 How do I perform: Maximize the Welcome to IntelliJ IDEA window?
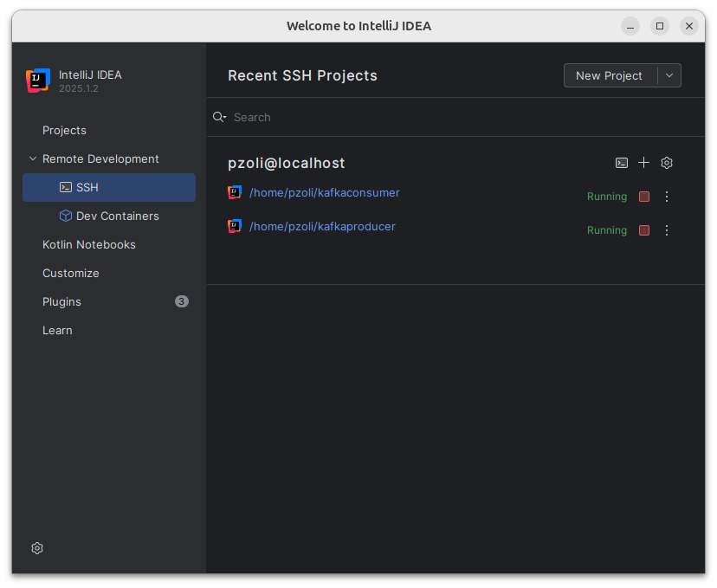click(659, 26)
